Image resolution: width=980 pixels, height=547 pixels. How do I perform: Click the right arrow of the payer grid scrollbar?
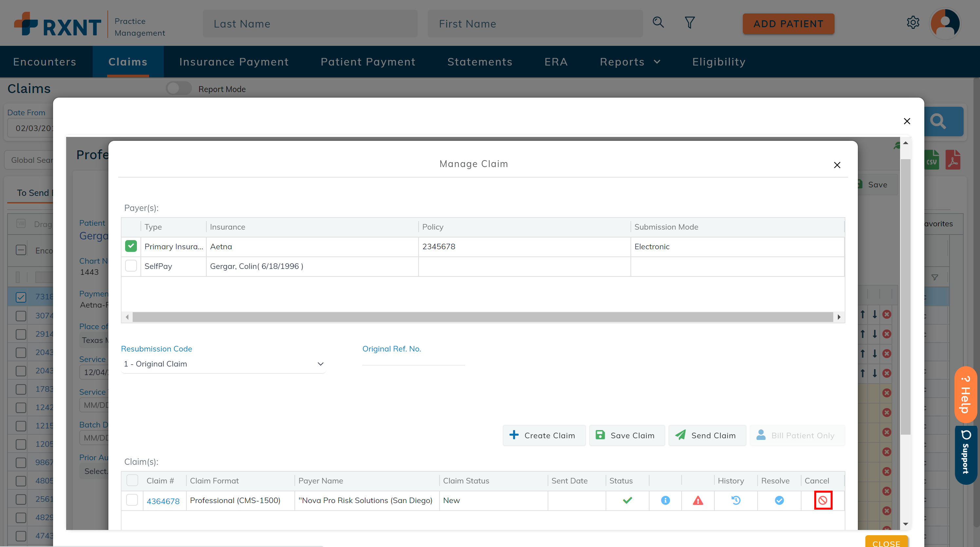point(839,317)
